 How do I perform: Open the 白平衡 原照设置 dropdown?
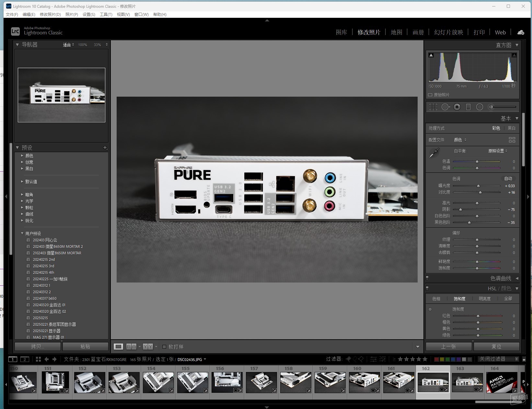pyautogui.click(x=498, y=151)
